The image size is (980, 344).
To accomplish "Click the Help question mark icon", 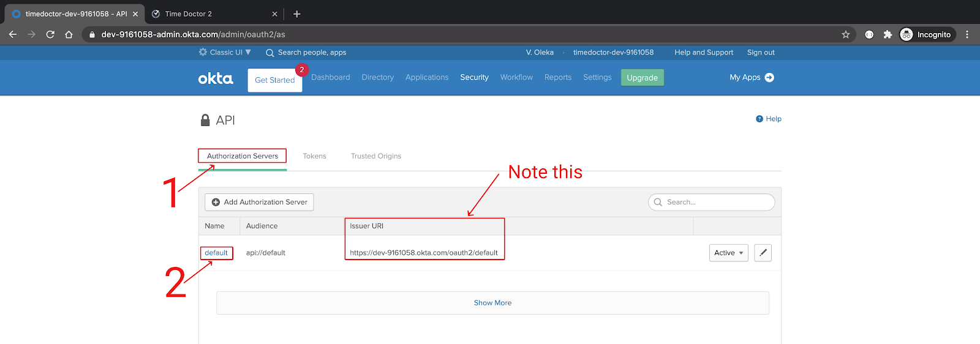I will pyautogui.click(x=759, y=119).
